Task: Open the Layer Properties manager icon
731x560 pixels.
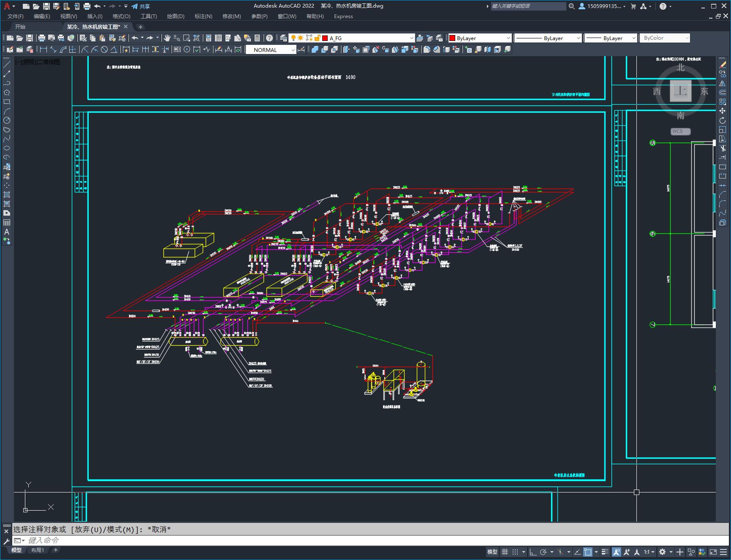Action: click(x=283, y=38)
